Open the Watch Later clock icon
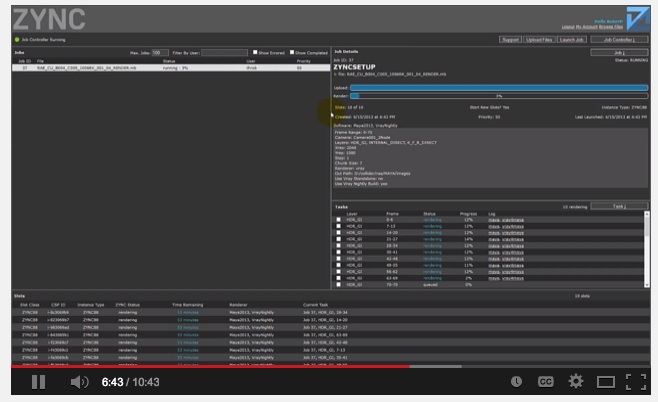The width and height of the screenshot is (658, 402). click(x=516, y=381)
